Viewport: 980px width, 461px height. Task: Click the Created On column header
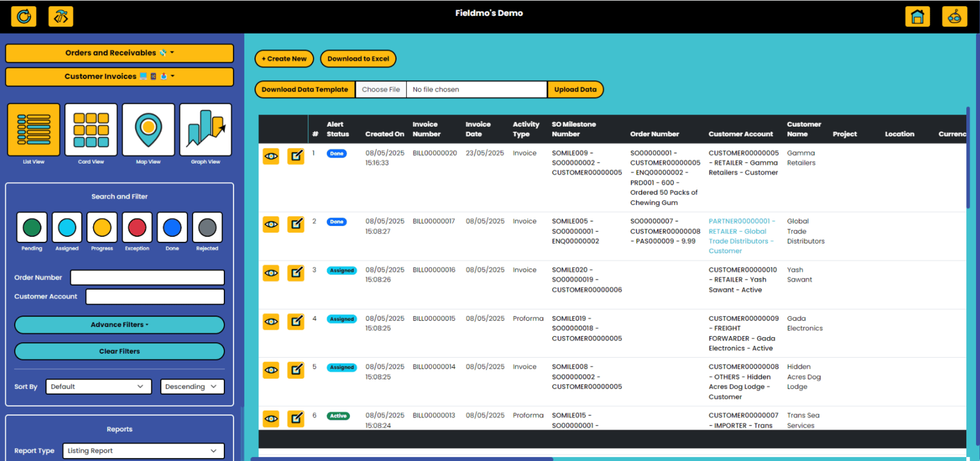pos(384,134)
